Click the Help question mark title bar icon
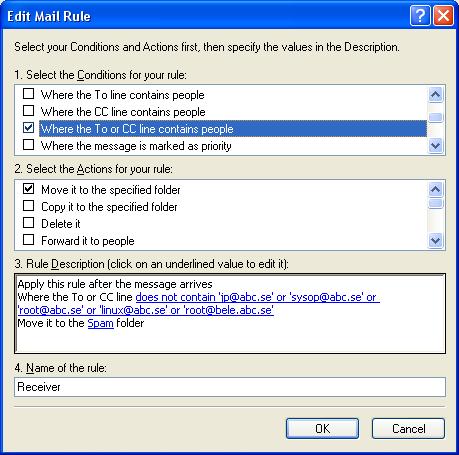459x455 pixels. pyautogui.click(x=420, y=16)
